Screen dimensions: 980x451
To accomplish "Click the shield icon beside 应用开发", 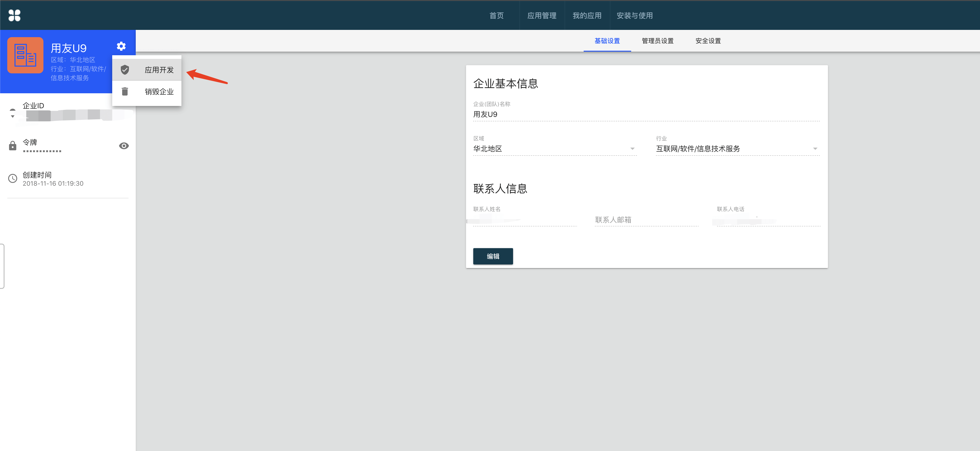I will pos(125,70).
